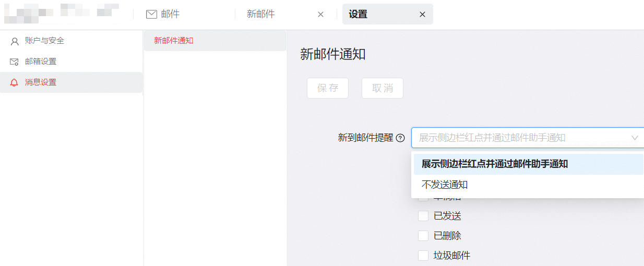Switch to the 新邮件 tab
Screen dimensions: 644x266
click(x=261, y=15)
